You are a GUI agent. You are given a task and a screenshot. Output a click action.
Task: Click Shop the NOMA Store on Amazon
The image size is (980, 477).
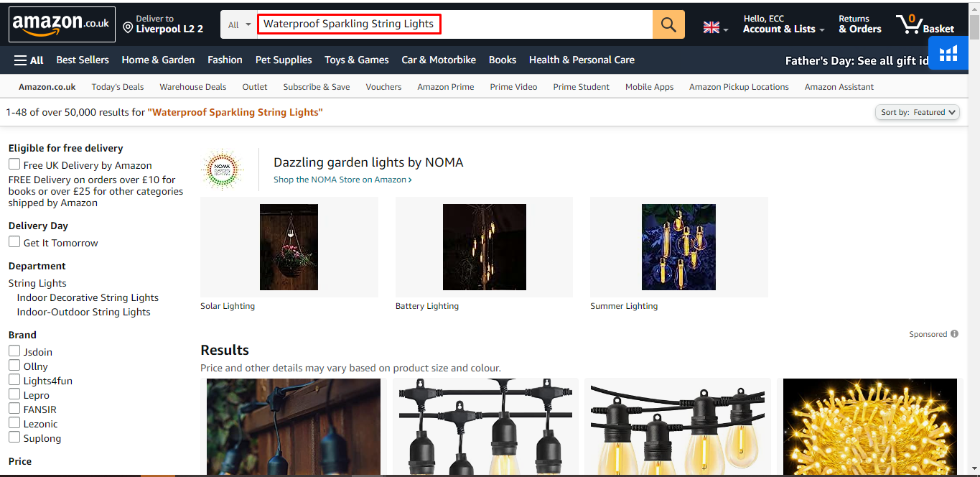coord(342,180)
